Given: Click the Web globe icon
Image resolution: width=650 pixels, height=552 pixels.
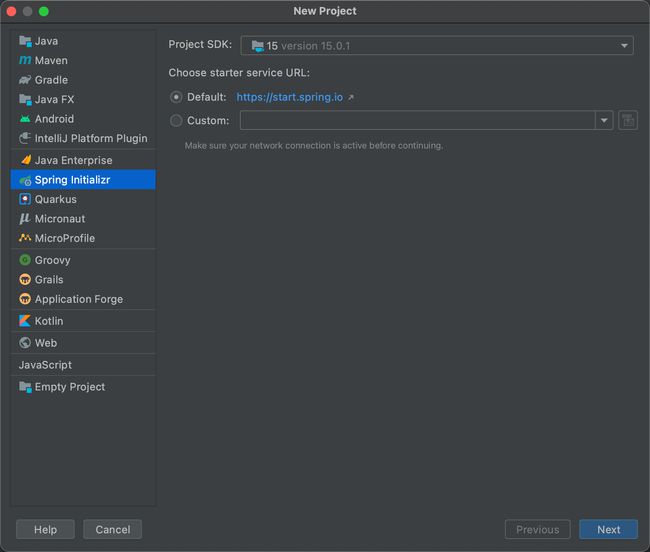Looking at the screenshot, I should (x=25, y=343).
